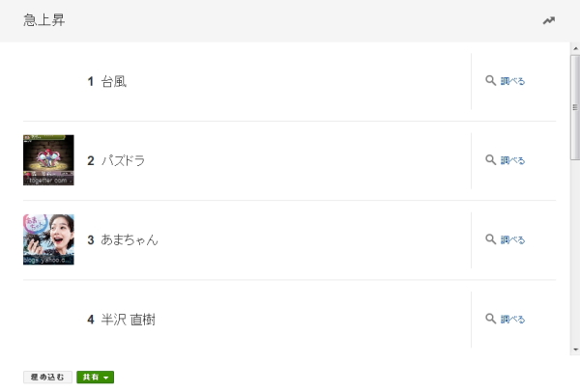Open the パズドラ thumbnail image
Viewport: 580px width, 392px height.
[x=48, y=160]
